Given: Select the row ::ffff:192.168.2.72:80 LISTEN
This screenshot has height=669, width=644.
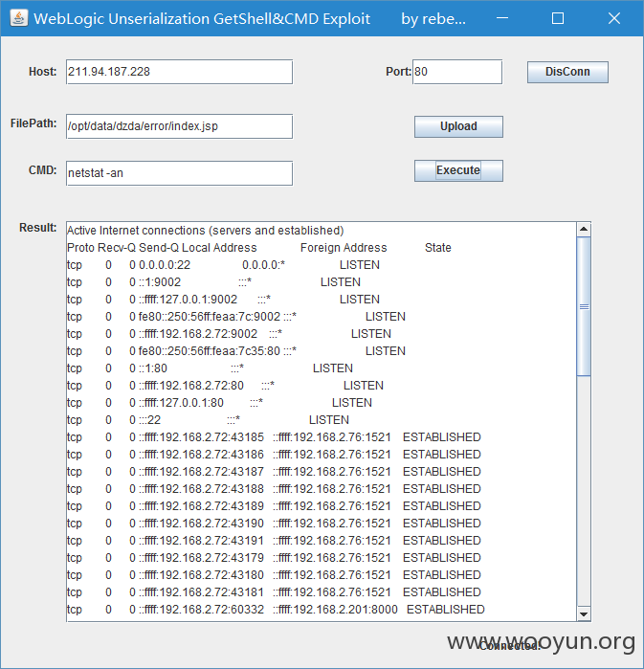Looking at the screenshot, I should pos(225,386).
